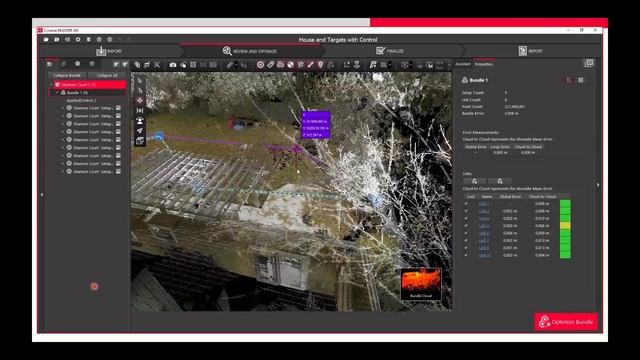Image resolution: width=640 pixels, height=360 pixels.
Task: Toggle the first filter button in left panel
Action: [x=116, y=64]
